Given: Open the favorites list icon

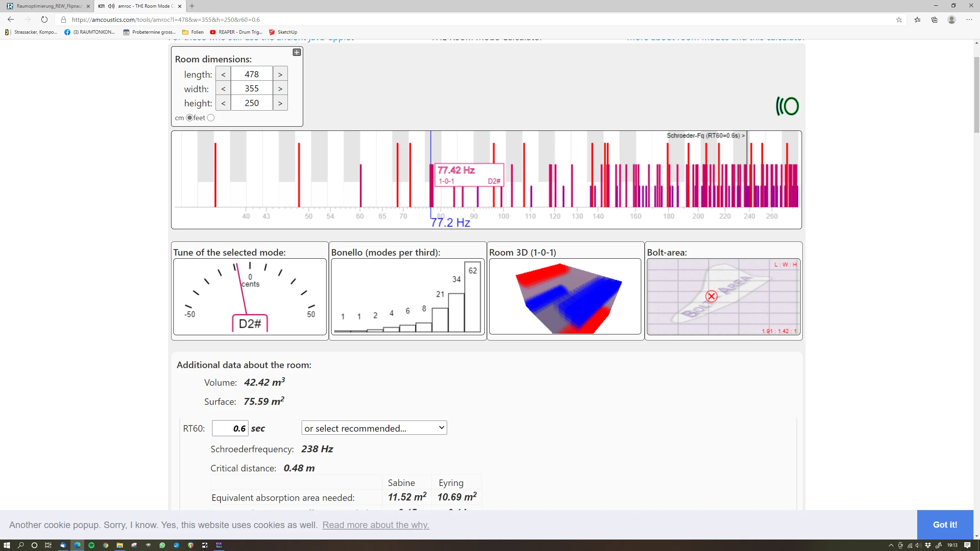Looking at the screenshot, I should [918, 20].
